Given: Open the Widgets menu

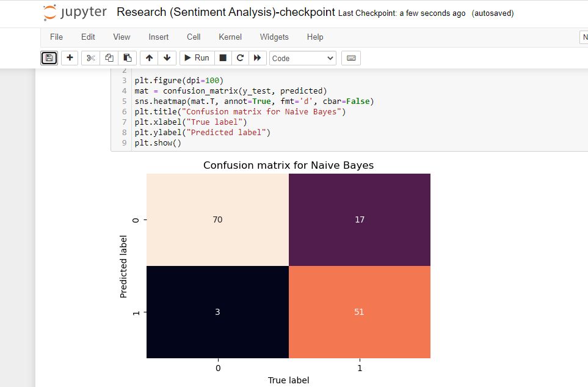Looking at the screenshot, I should [x=274, y=37].
